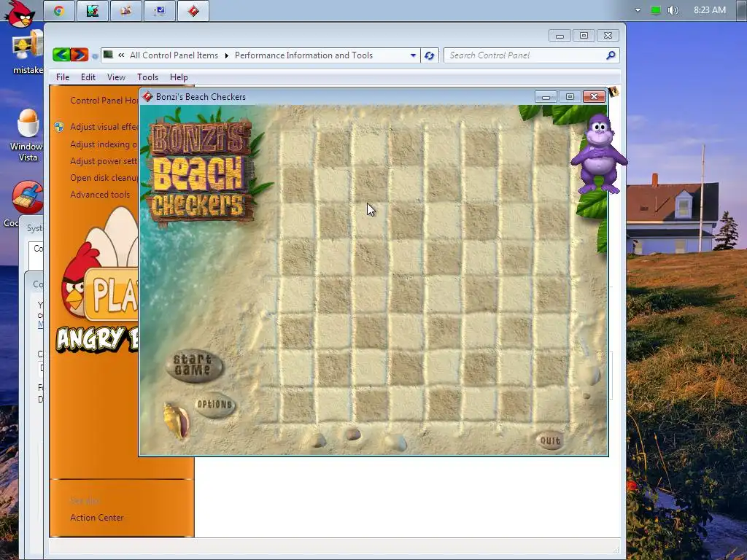This screenshot has width=747, height=560.
Task: Click All Control Panel Items breadcrumb
Action: coord(174,55)
